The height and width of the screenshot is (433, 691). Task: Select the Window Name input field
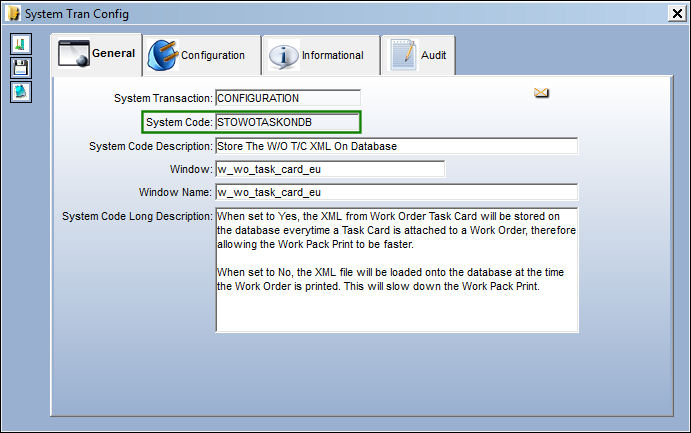397,192
